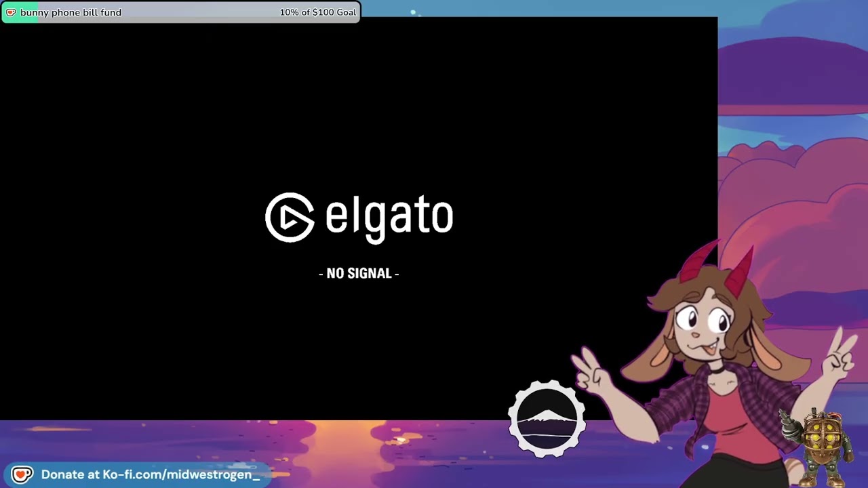The height and width of the screenshot is (488, 868).
Task: Click the Elgato circular play logo
Action: click(290, 218)
